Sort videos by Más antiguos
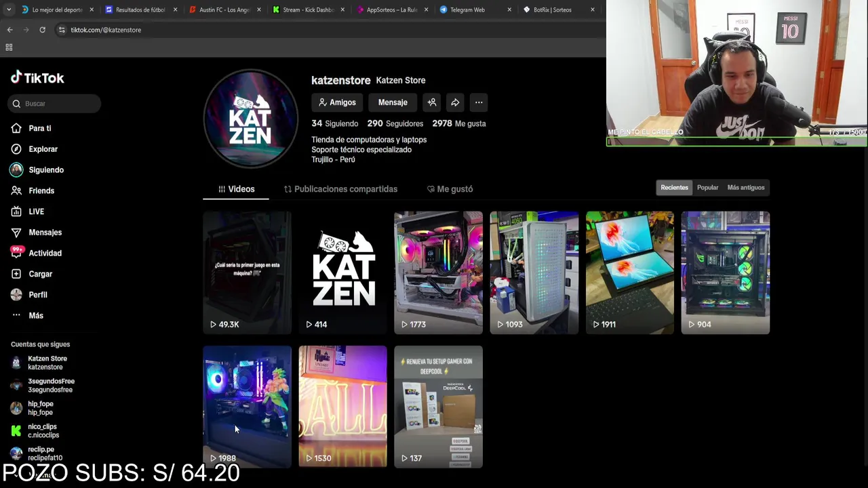Image resolution: width=868 pixels, height=488 pixels. (x=746, y=188)
